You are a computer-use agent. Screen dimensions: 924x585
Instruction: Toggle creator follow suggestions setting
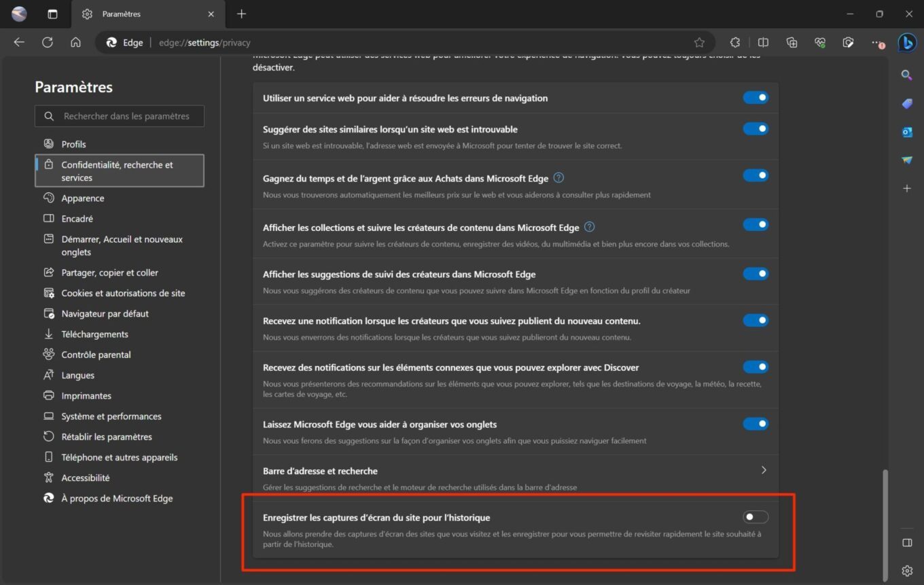[756, 274]
